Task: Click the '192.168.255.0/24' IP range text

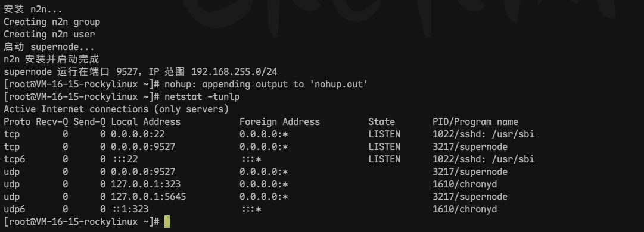Action: click(x=234, y=72)
